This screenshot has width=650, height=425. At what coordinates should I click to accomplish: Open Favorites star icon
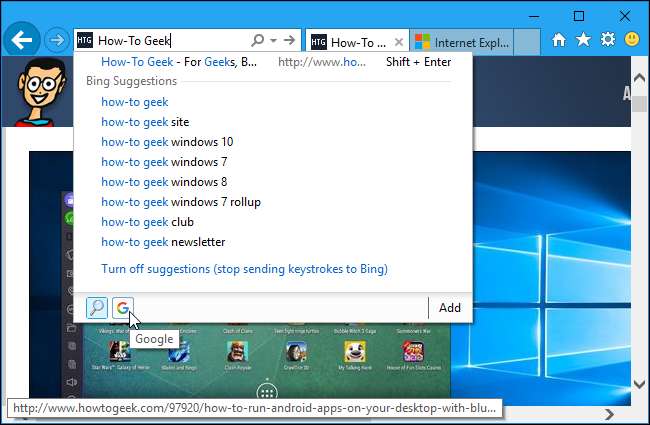point(583,40)
